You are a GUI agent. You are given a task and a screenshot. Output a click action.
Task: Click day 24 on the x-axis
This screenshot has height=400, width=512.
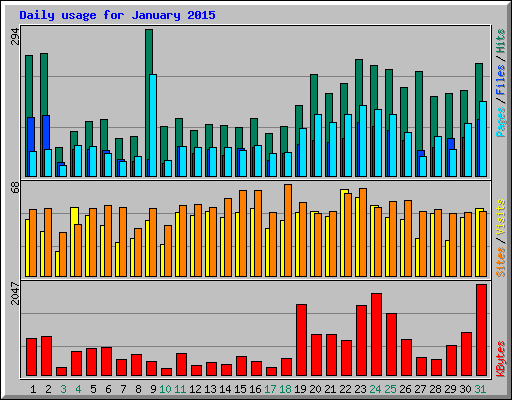click(x=375, y=389)
